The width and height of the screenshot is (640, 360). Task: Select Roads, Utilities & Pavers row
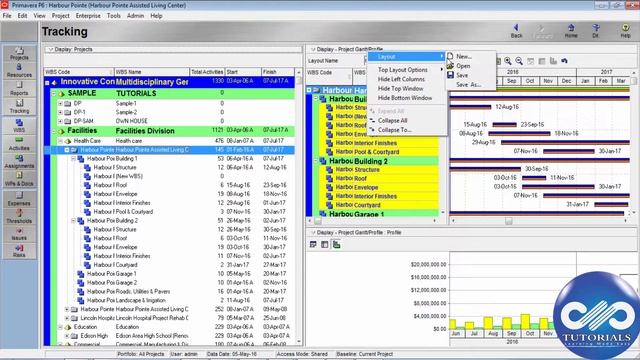(169, 291)
